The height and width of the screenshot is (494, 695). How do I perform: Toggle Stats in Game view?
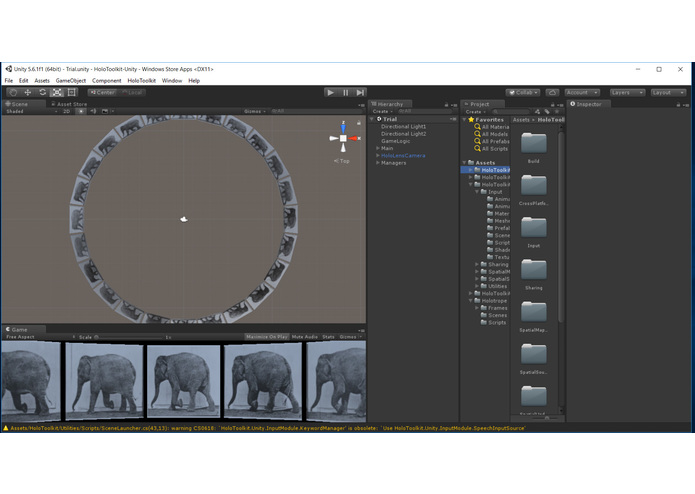tap(328, 337)
